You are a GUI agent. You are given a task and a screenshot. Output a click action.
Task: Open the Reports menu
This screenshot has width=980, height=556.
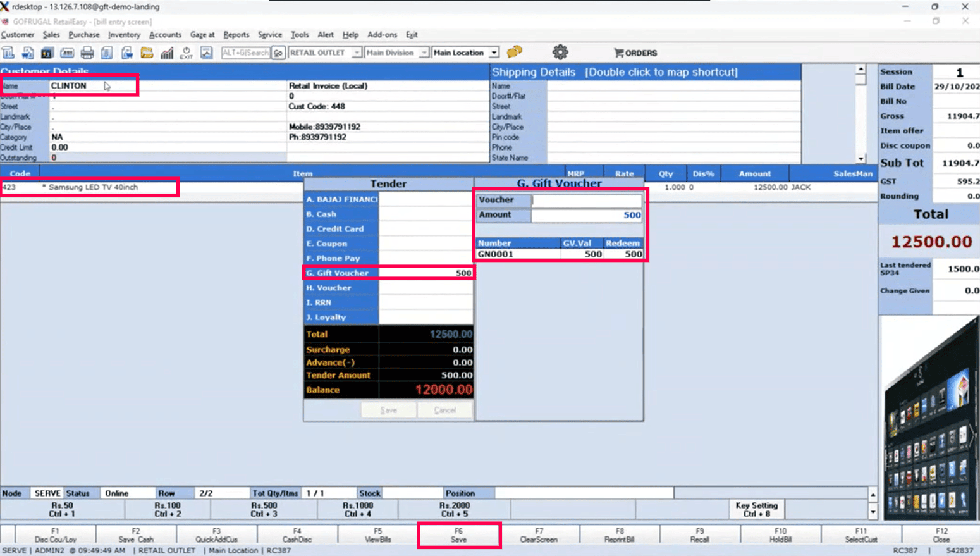(236, 35)
